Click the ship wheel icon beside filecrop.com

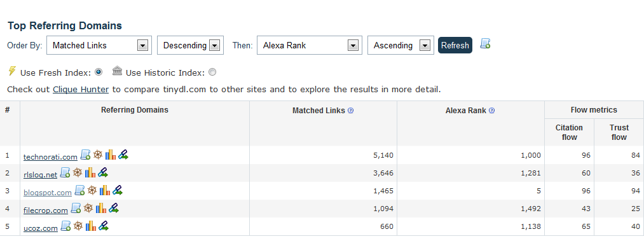click(x=88, y=208)
